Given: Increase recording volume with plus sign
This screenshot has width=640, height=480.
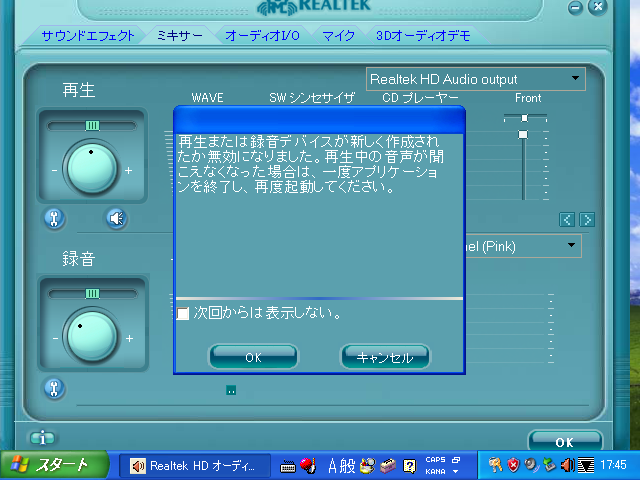Looking at the screenshot, I should pos(129,339).
